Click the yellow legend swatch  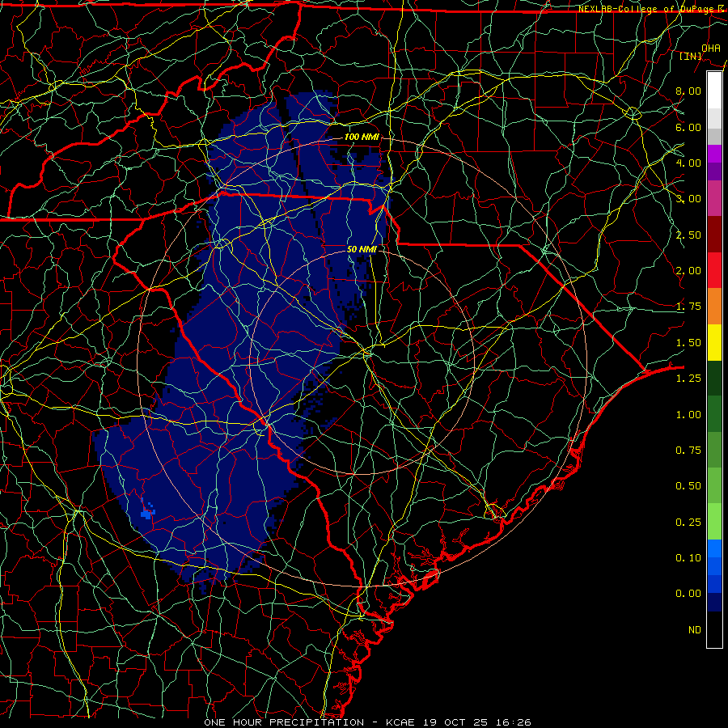[x=714, y=343]
